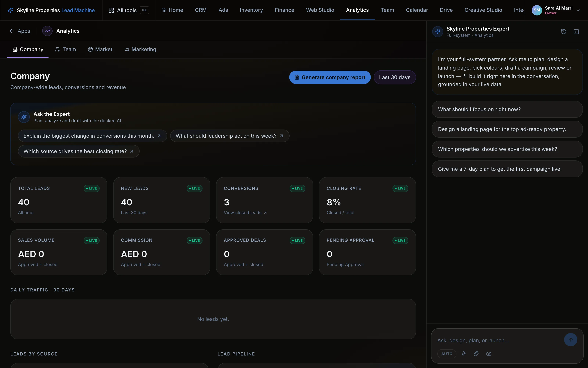This screenshot has width=588, height=368.
Task: Open Ads in the top navigation
Action: (223, 10)
